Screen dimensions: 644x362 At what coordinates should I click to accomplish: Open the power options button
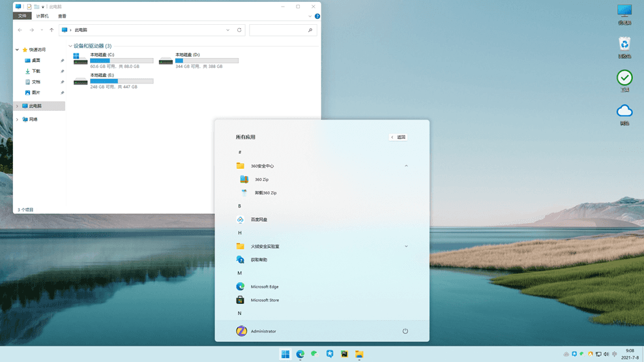(405, 331)
